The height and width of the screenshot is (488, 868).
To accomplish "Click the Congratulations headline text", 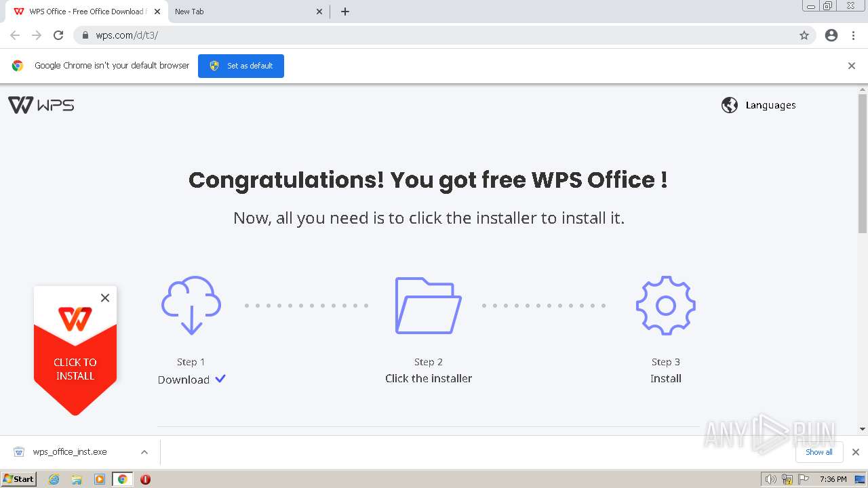I will tap(428, 180).
